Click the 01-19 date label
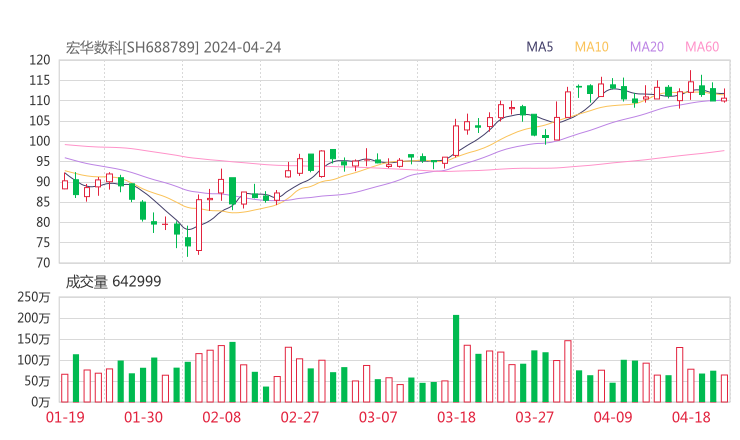The width and height of the screenshot is (740, 440). [x=65, y=417]
